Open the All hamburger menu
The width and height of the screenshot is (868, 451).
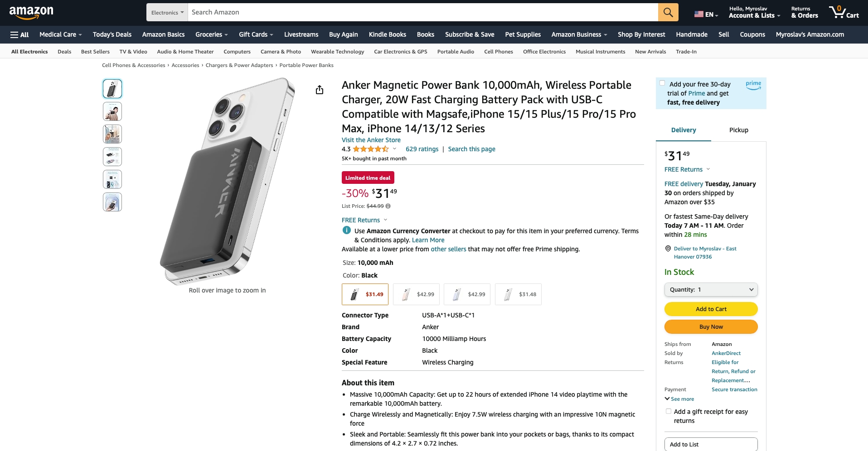19,34
